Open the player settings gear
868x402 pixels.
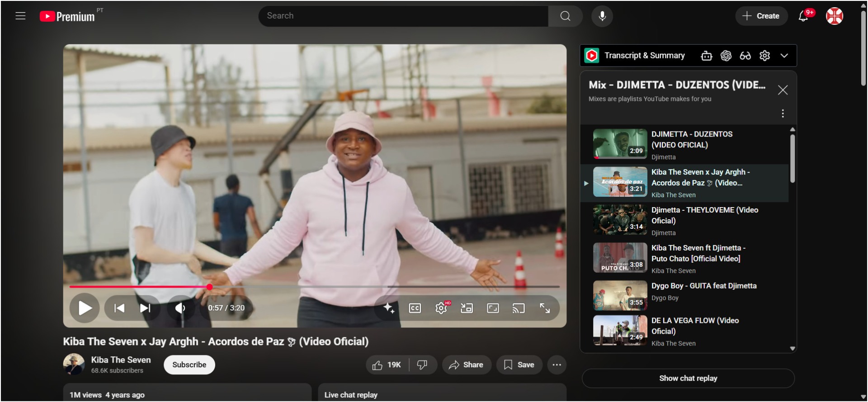(441, 308)
